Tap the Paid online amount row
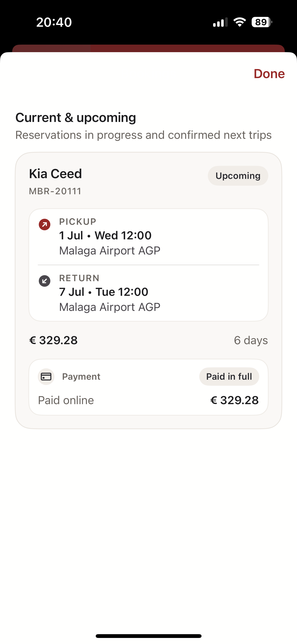Image resolution: width=297 pixels, height=644 pixels. 148,400
